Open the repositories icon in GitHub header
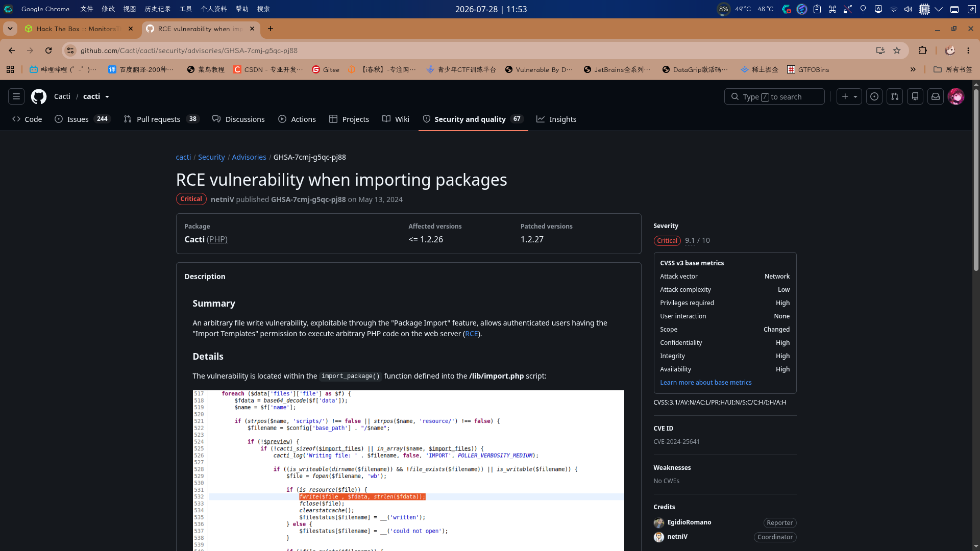980x551 pixels. click(x=915, y=96)
